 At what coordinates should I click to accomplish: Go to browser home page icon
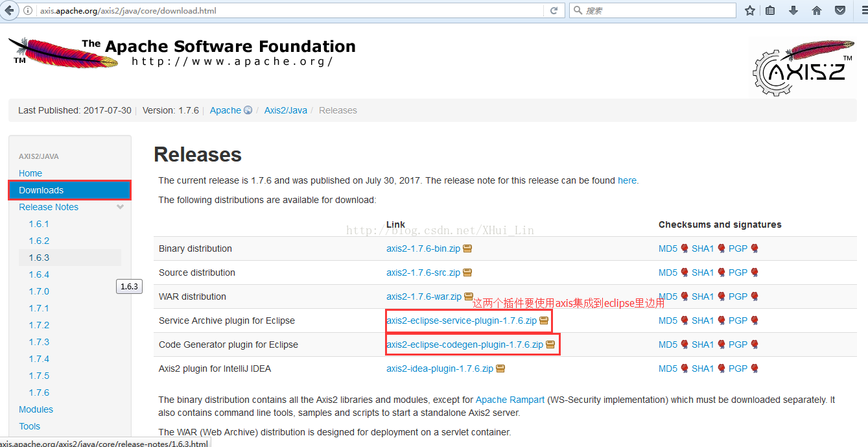pyautogui.click(x=817, y=10)
